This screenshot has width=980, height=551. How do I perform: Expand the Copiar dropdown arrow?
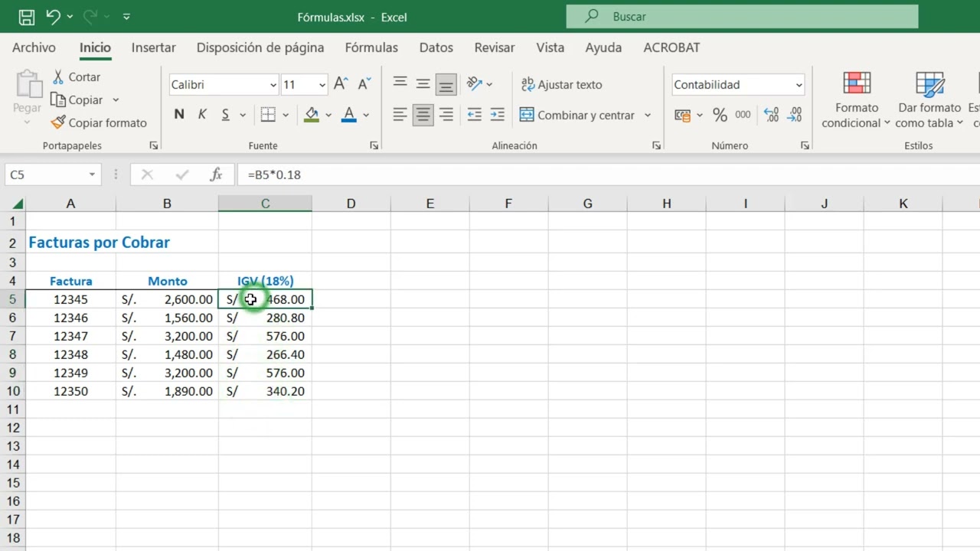point(116,100)
